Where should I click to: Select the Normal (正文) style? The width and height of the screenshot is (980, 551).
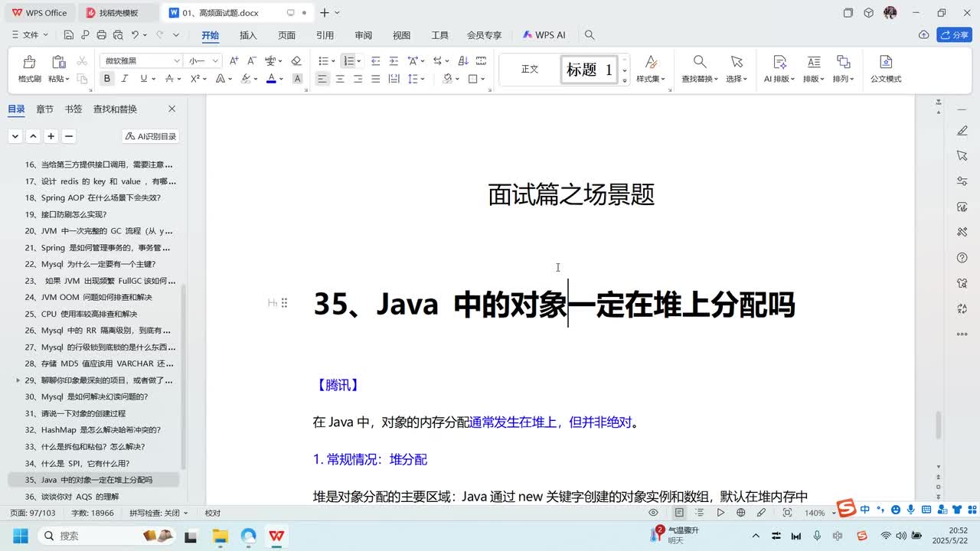[530, 70]
